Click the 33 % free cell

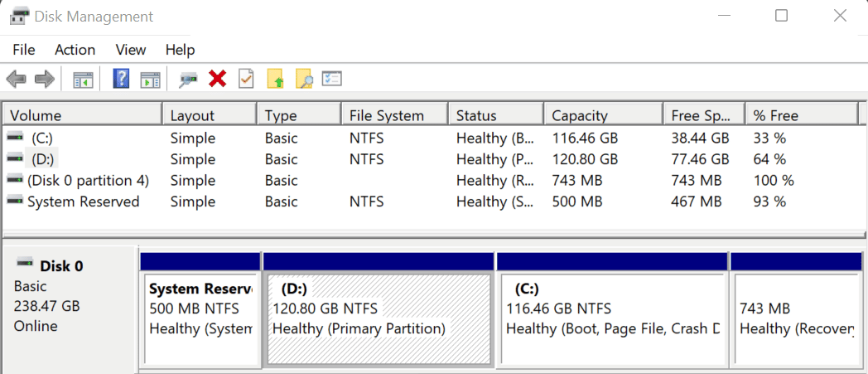coord(769,138)
